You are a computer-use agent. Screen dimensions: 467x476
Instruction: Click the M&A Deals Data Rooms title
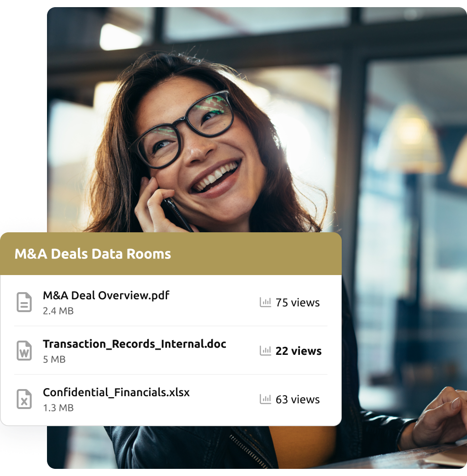pyautogui.click(x=93, y=254)
